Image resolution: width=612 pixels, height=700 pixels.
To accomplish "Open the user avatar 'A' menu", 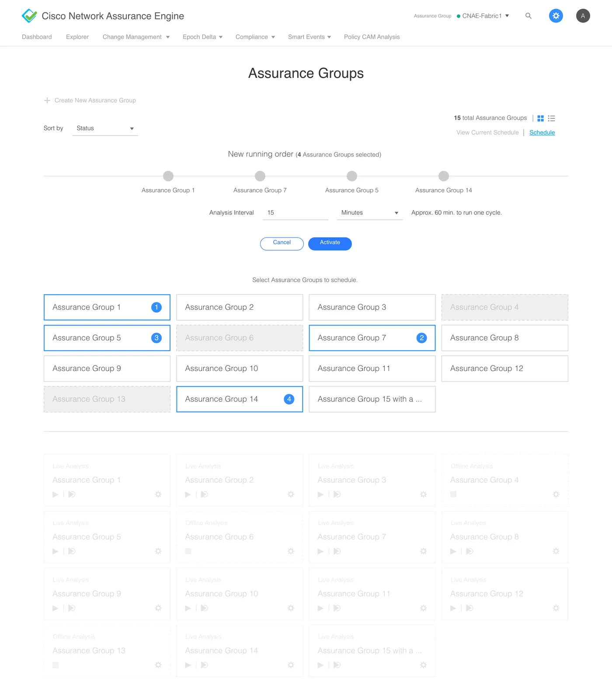I will pos(583,16).
